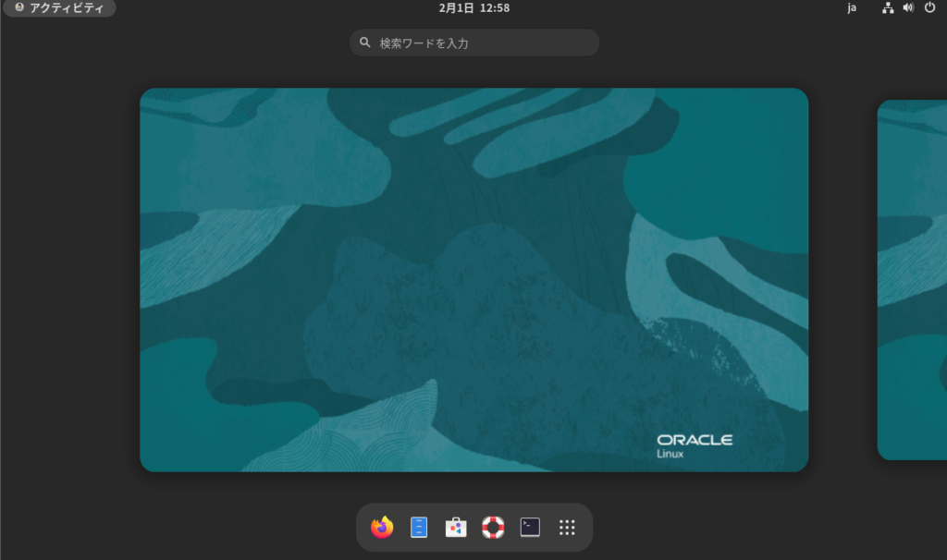Click the volume speaker icon
947x560 pixels.
(908, 8)
